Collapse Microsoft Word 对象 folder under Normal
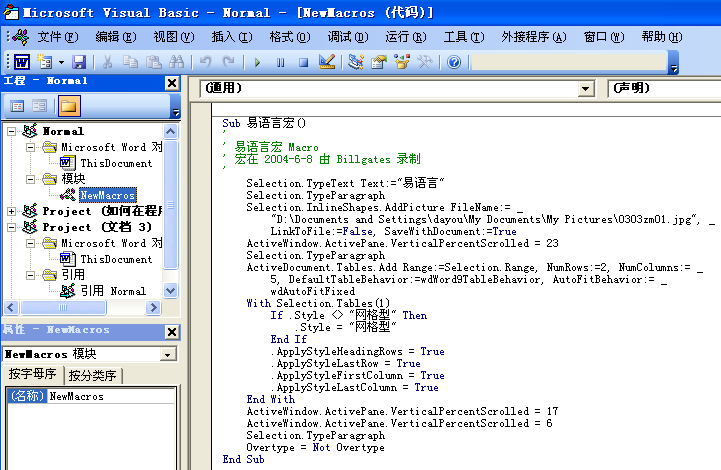 30,148
